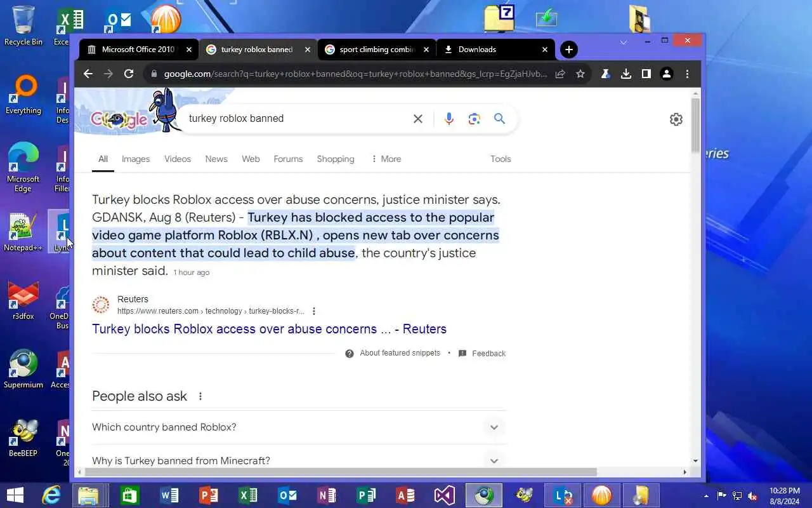Bookmark this page with the star
This screenshot has height=508, width=812.
point(580,74)
